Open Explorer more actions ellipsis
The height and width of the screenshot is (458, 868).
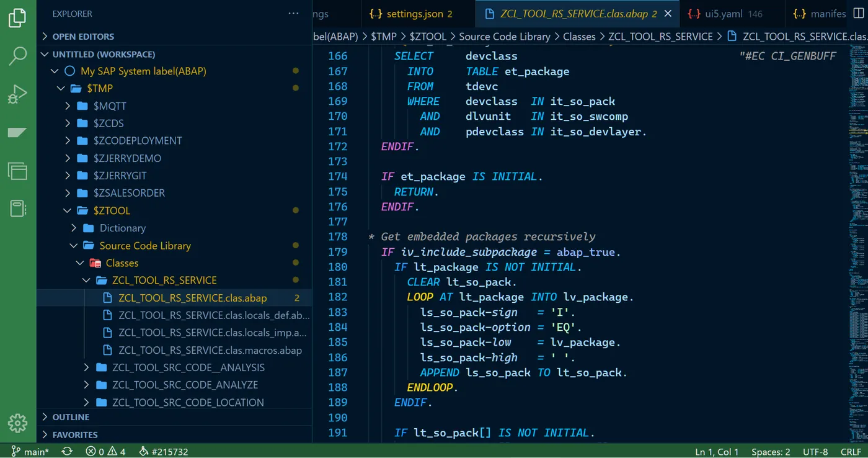[x=293, y=14]
